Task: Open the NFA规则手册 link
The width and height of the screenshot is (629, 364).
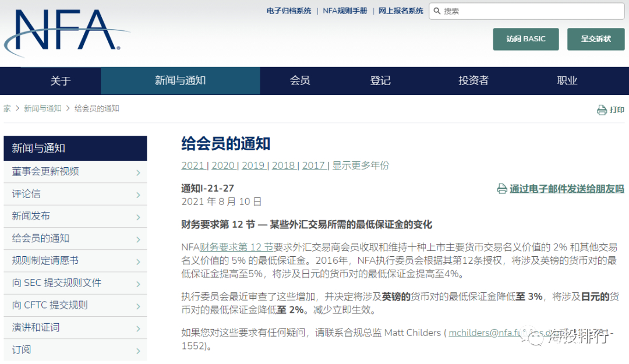Action: tap(345, 11)
